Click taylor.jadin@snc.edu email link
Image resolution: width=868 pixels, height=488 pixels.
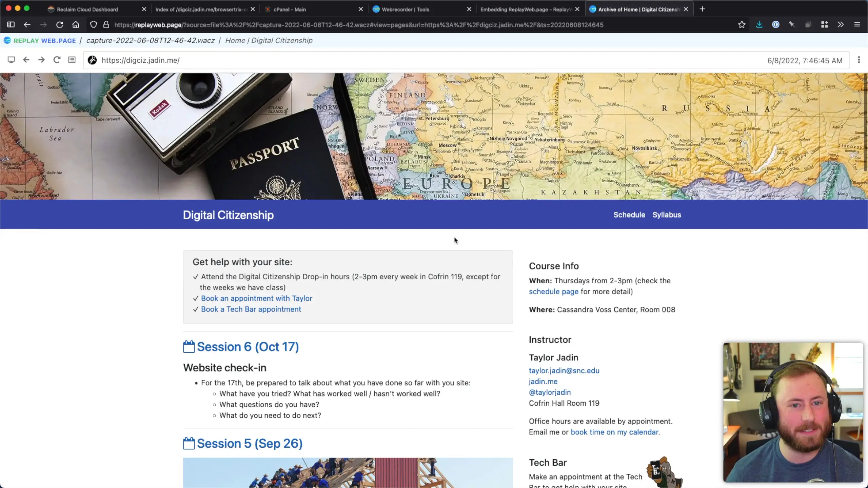tap(564, 371)
